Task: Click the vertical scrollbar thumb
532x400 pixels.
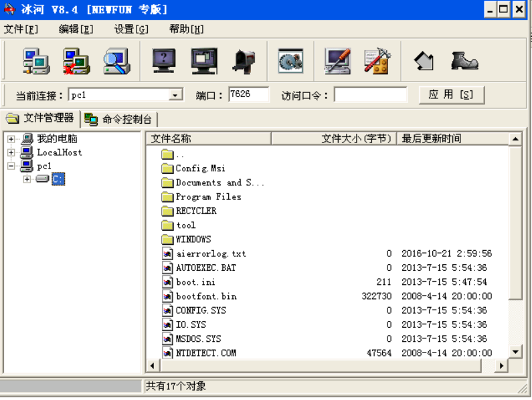Action: [515, 223]
